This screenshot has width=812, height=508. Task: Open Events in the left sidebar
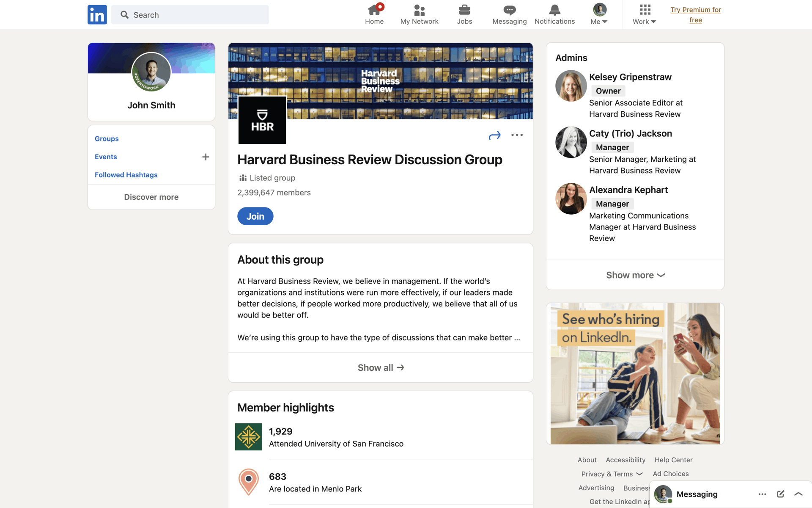tap(106, 157)
